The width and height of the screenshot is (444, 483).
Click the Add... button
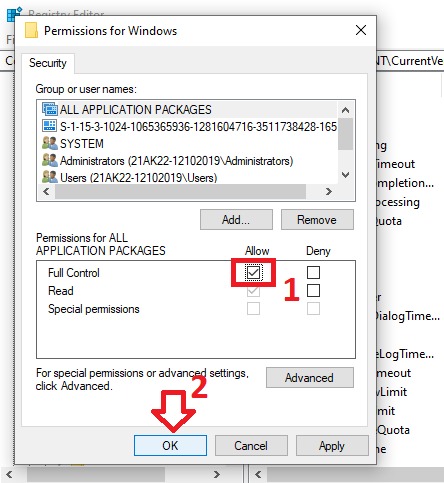(x=236, y=220)
